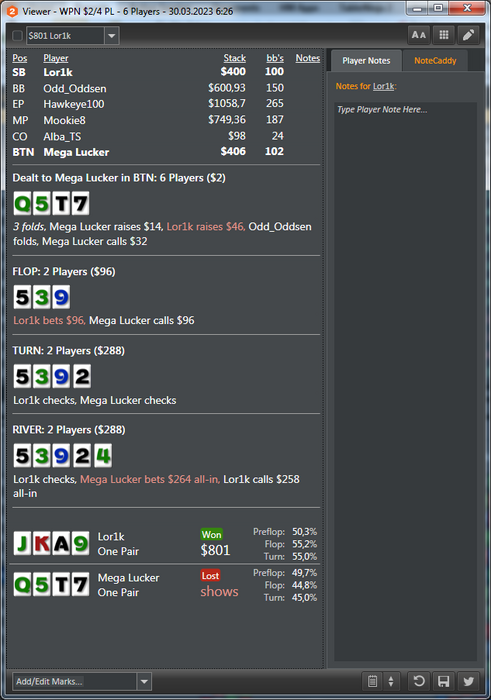This screenshot has width=491, height=700.
Task: Tick the checkbox beside $801 Lor1k
Action: (17, 36)
